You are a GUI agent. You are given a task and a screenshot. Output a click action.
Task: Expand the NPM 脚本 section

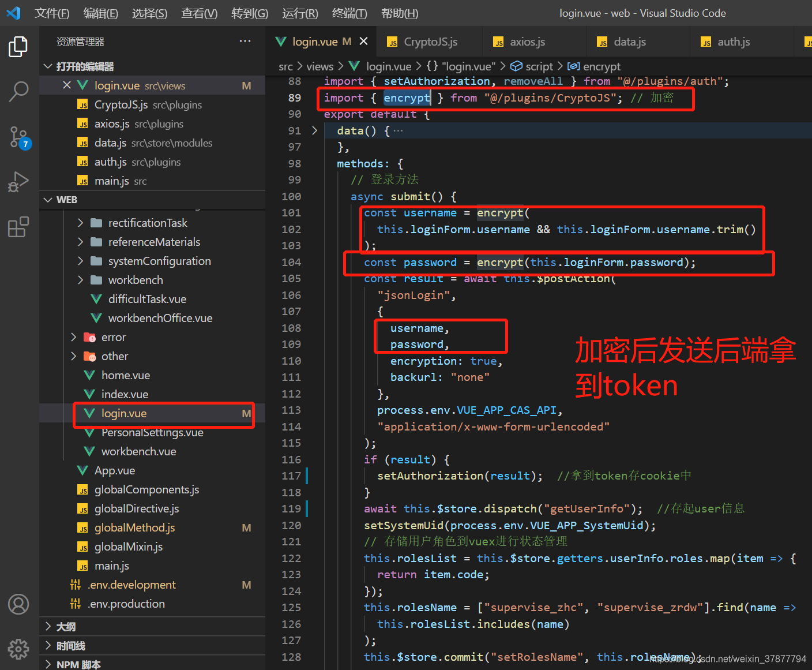[x=152, y=664]
